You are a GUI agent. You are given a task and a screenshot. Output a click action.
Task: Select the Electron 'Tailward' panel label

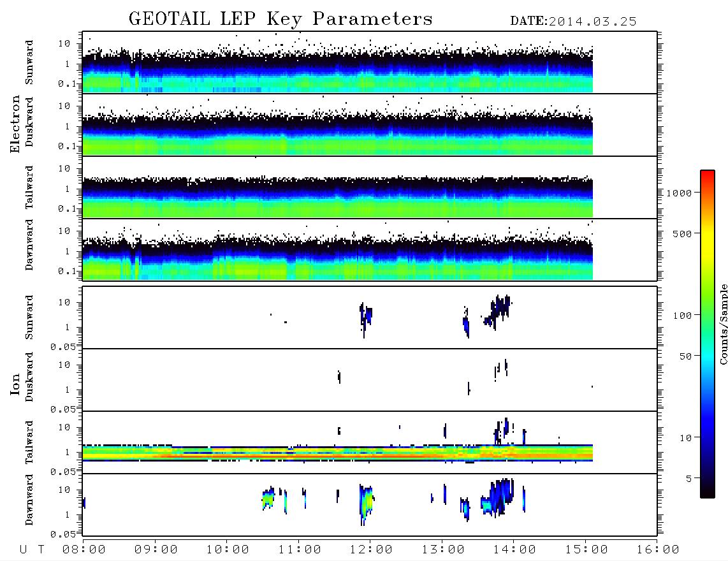(29, 187)
